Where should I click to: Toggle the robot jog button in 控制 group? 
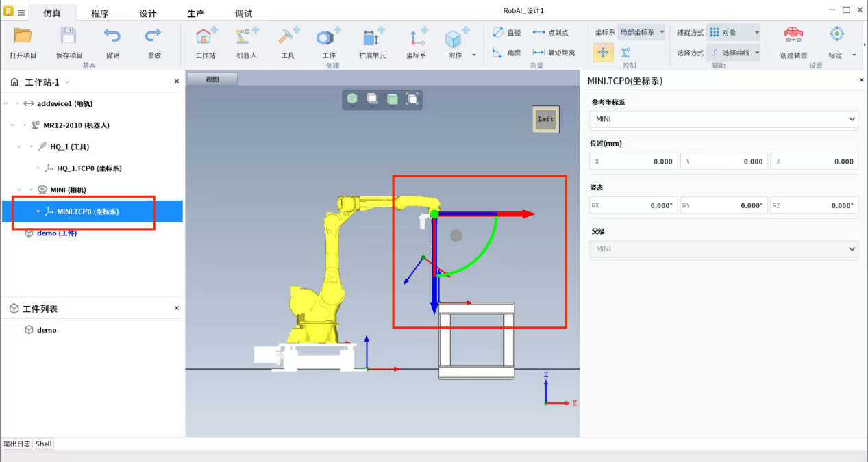(x=625, y=53)
